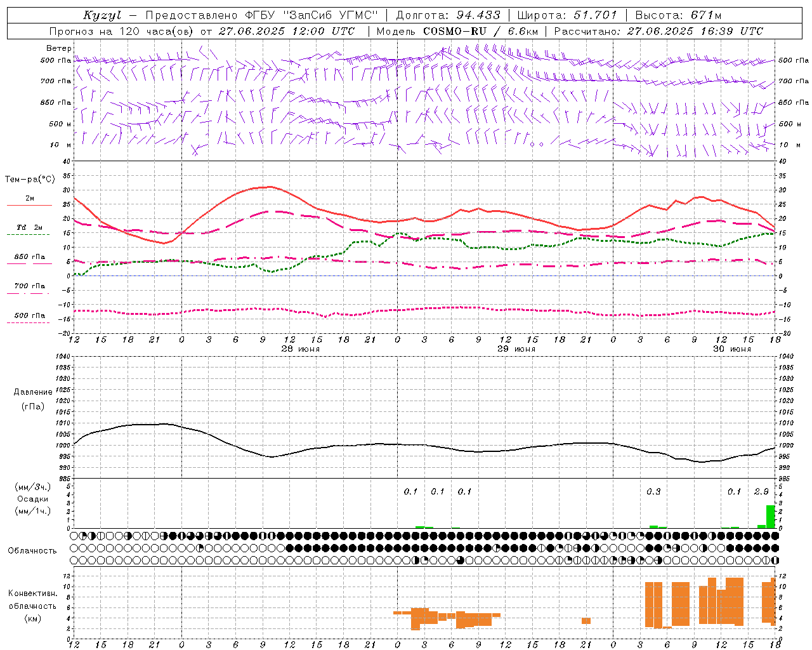Click the 'Kyzyl' station name in header

point(101,15)
